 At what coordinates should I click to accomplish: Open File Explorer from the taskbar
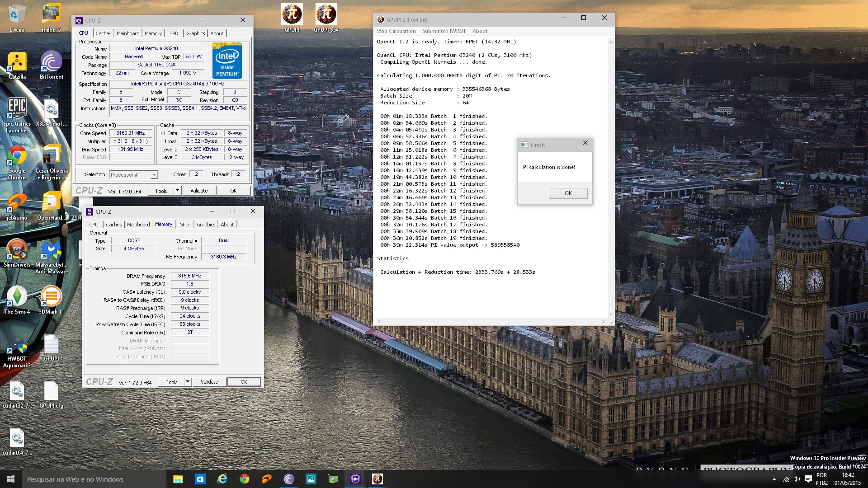178,479
